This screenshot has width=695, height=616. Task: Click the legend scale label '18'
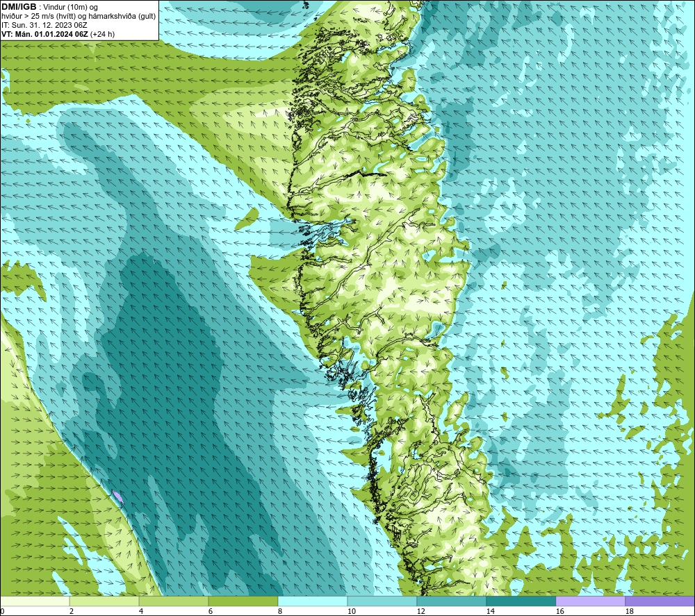tap(629, 611)
